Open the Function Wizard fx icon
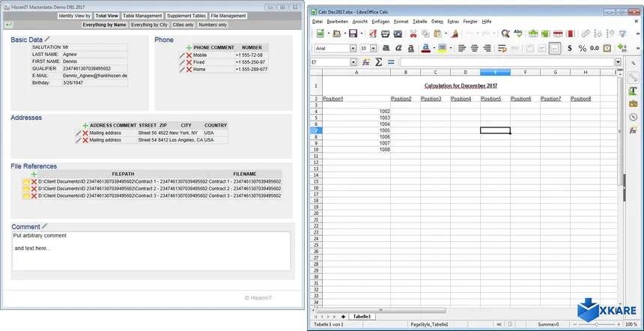Image resolution: width=644 pixels, height=331 pixels. pyautogui.click(x=366, y=62)
